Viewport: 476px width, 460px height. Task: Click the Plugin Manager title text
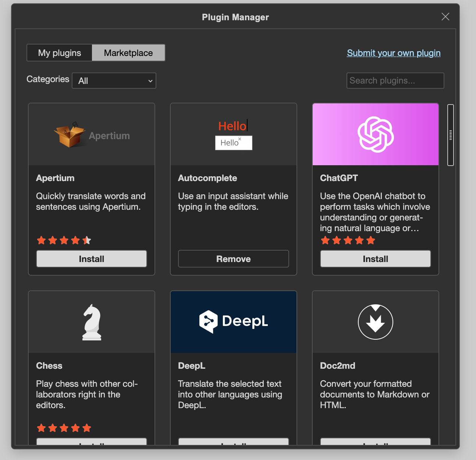(235, 17)
